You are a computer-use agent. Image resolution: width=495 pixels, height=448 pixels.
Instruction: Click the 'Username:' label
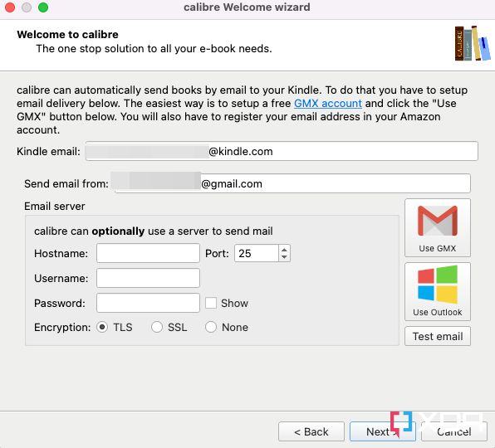[61, 278]
